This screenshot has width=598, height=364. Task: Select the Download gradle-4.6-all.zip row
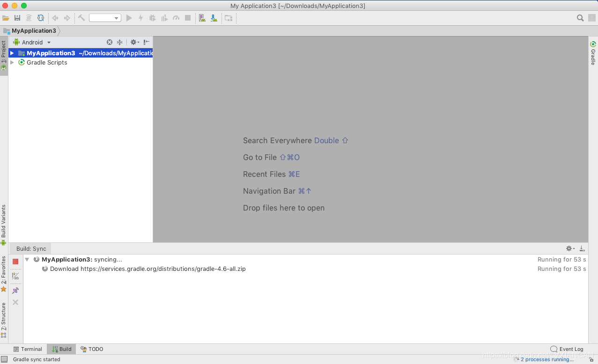pos(306,269)
